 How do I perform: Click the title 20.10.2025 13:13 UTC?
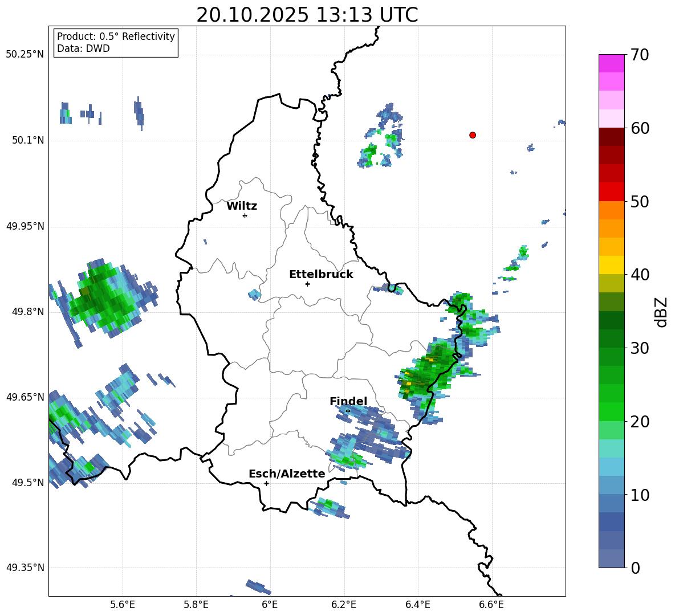[x=307, y=15]
